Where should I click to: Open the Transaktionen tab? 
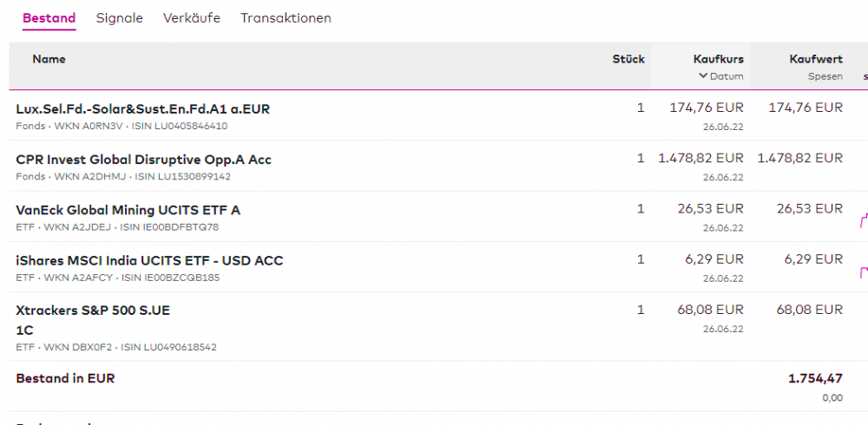tap(286, 18)
